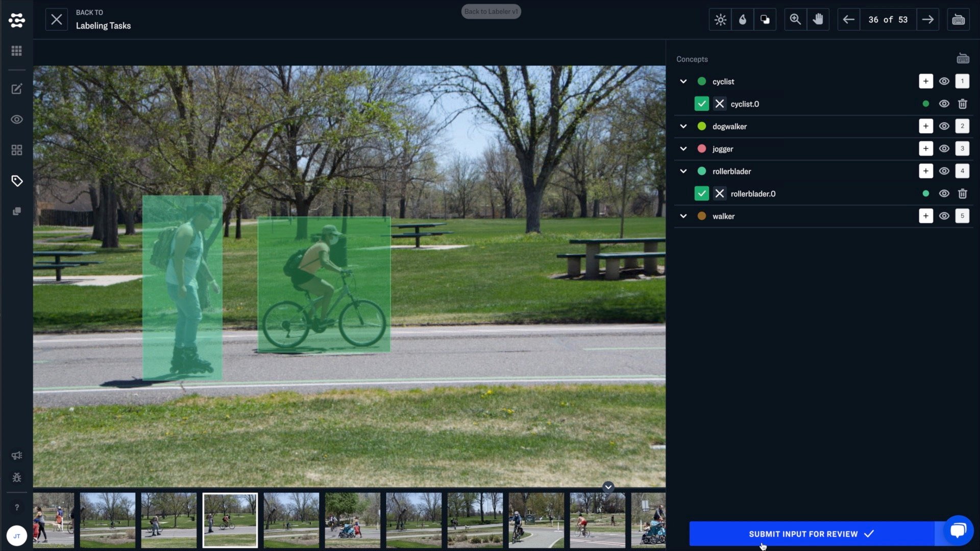Image resolution: width=980 pixels, height=551 pixels.
Task: Collapse the cyclist concept group
Action: click(x=683, y=82)
